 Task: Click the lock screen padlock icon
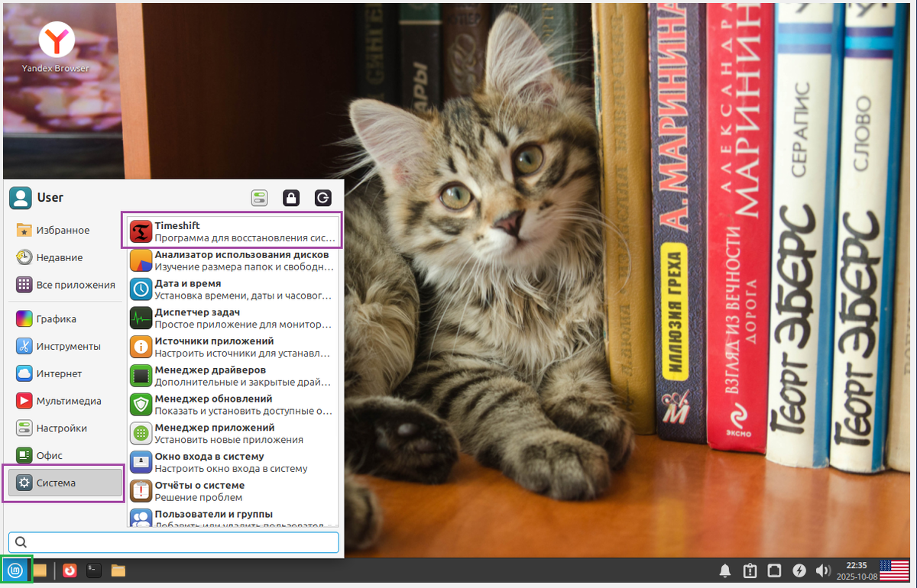pos(290,197)
